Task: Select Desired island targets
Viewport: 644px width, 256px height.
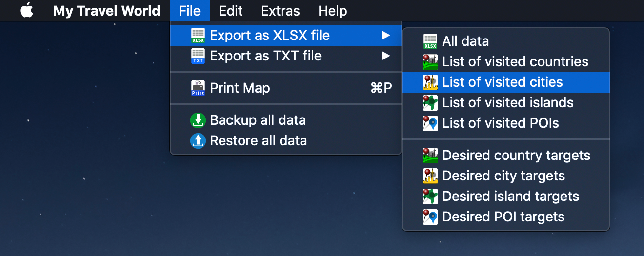Action: coord(506,197)
